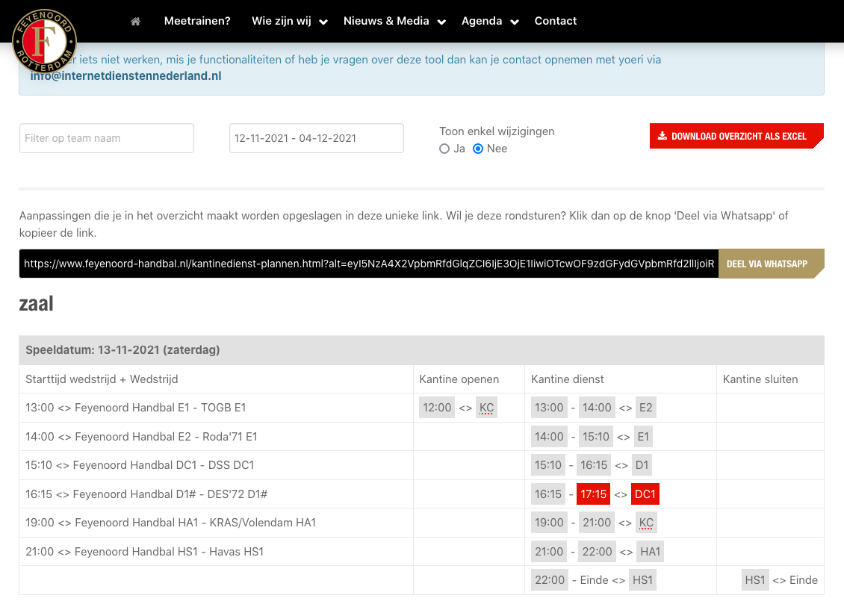Click the info@internetdienstennederland.nl email link
Image resolution: width=844 pixels, height=616 pixels.
pyautogui.click(x=125, y=76)
